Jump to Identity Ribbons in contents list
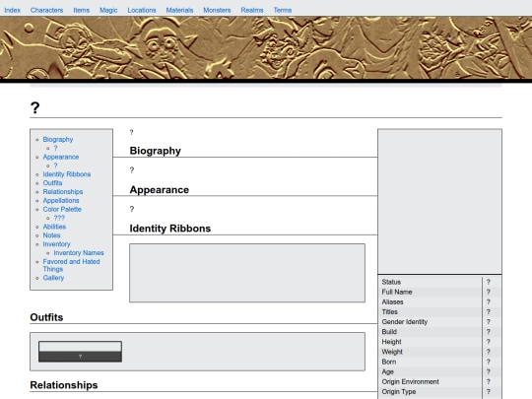Screen dimensions: 532x399 click(67, 174)
